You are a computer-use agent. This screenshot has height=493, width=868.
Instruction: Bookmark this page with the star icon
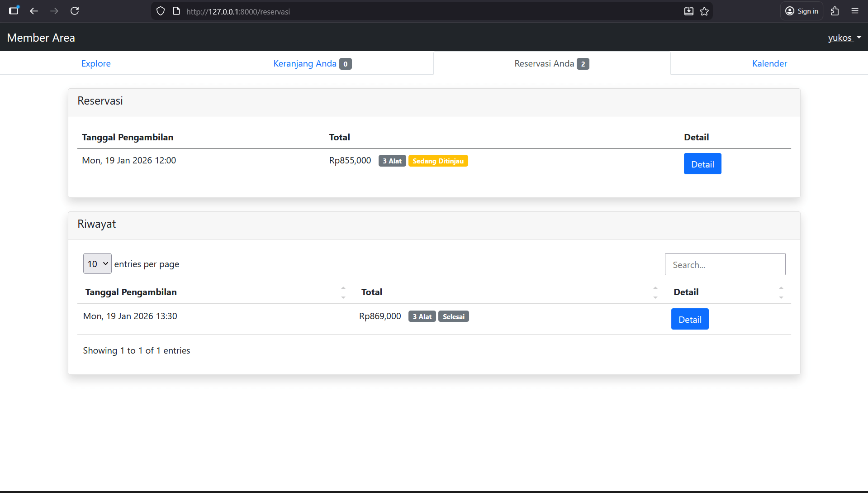[704, 11]
